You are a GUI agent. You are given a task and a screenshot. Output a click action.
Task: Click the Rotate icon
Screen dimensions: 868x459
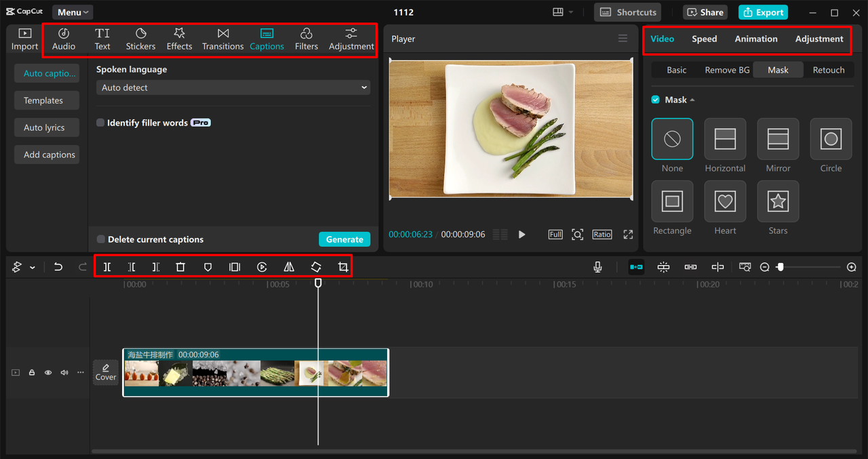[x=316, y=267]
